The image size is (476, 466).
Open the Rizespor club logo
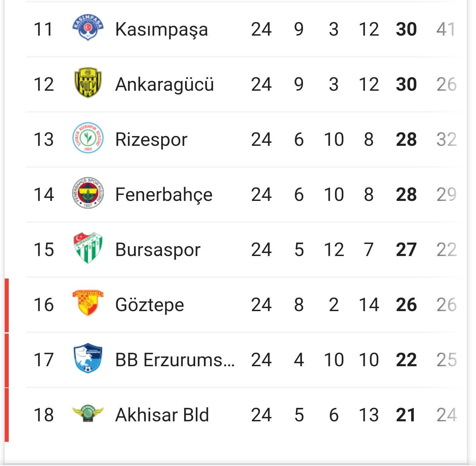pos(88,138)
